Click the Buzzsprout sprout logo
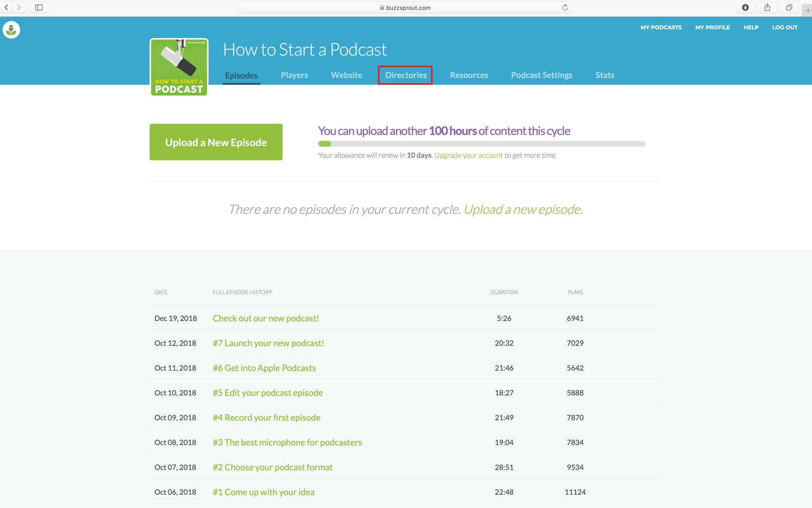The image size is (812, 508). pyautogui.click(x=11, y=29)
